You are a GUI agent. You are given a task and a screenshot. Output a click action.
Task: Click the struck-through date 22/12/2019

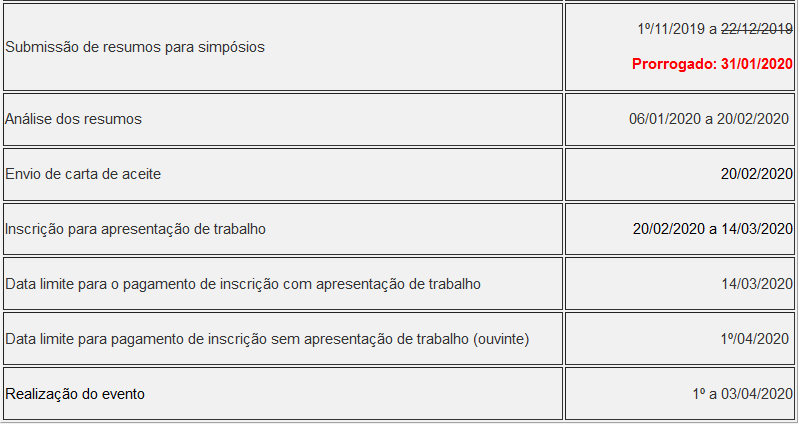pos(757,30)
